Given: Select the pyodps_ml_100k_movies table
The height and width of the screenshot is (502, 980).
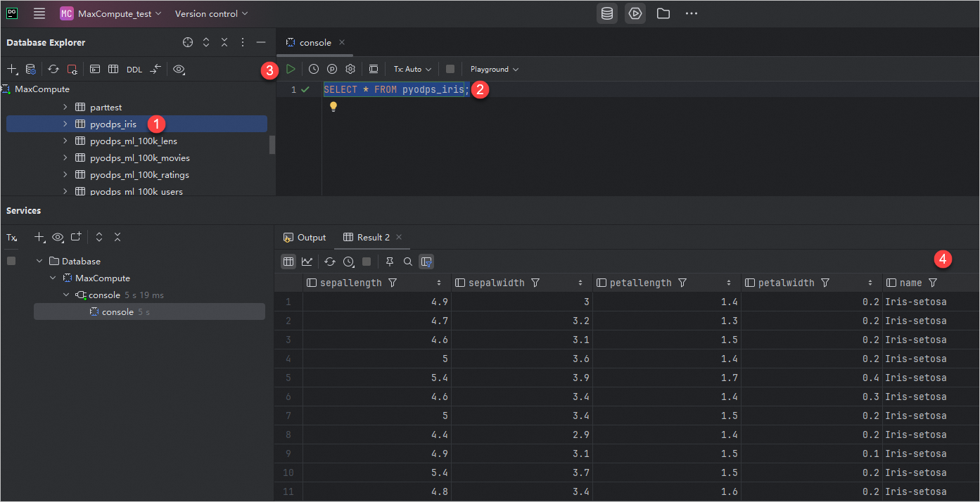Looking at the screenshot, I should coord(140,158).
